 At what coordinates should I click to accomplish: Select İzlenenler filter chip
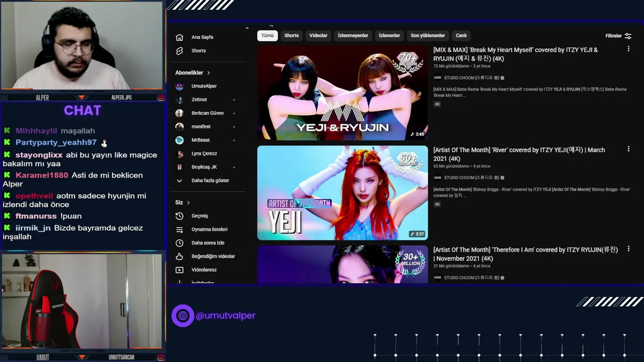coord(389,36)
